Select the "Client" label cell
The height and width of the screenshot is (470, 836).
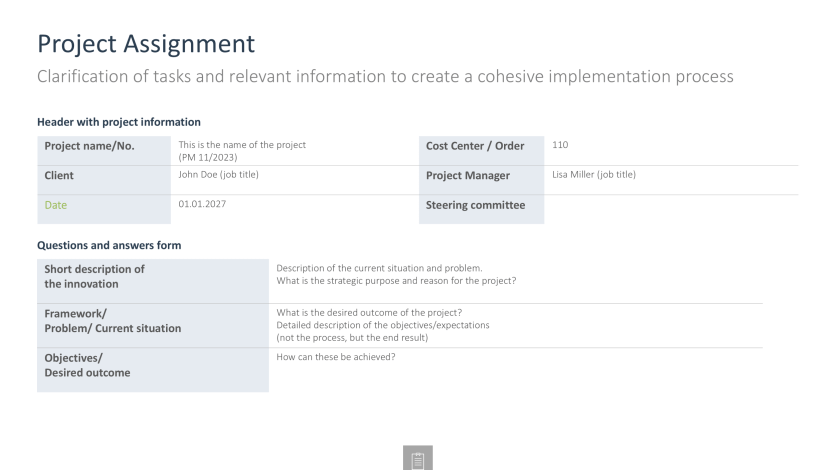point(100,176)
